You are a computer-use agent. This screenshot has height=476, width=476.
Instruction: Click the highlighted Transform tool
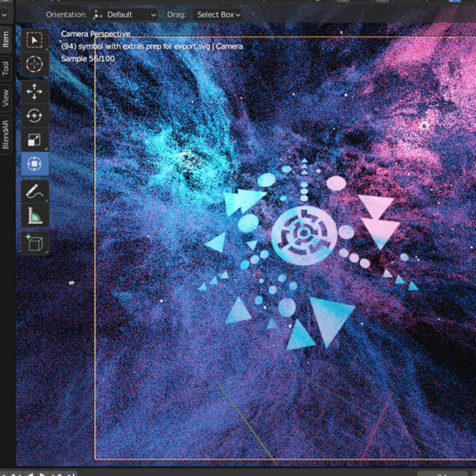pyautogui.click(x=34, y=164)
